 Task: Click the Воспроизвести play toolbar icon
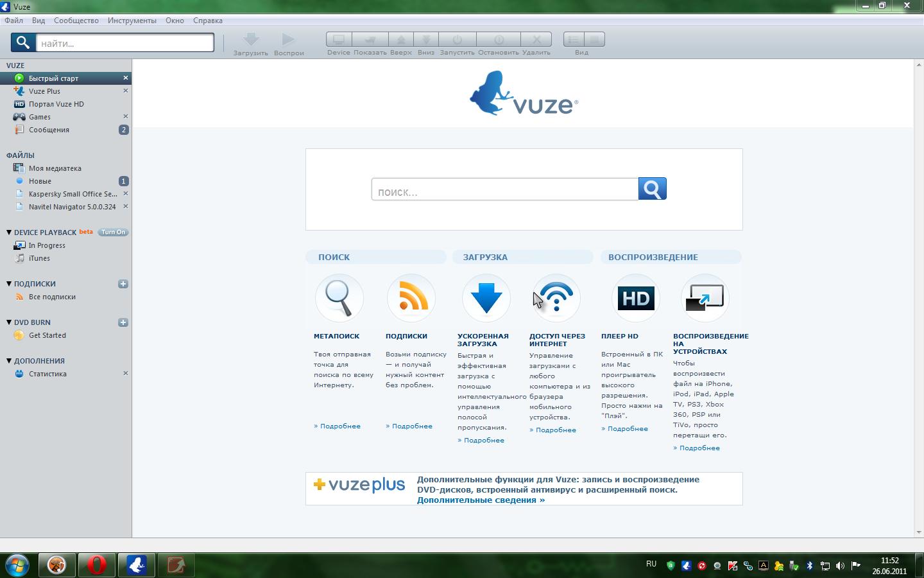(288, 39)
